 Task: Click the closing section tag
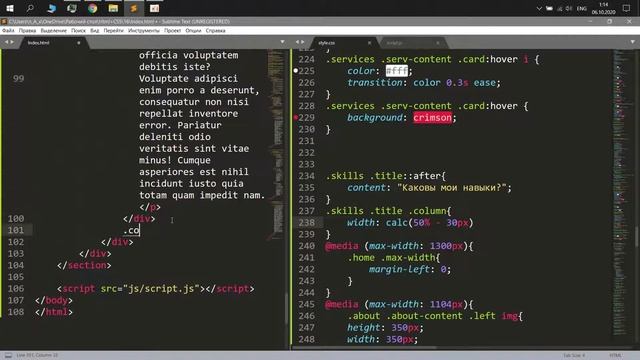pyautogui.click(x=84, y=265)
